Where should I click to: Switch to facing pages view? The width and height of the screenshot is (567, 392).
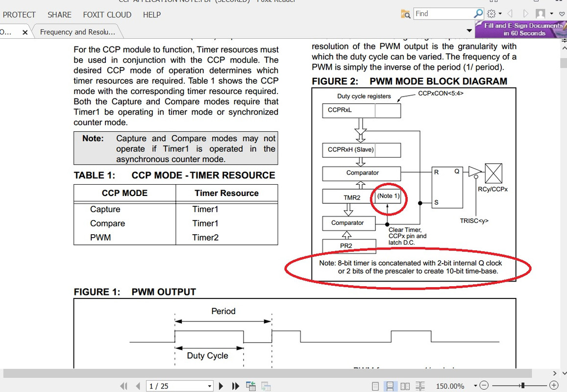(x=405, y=386)
